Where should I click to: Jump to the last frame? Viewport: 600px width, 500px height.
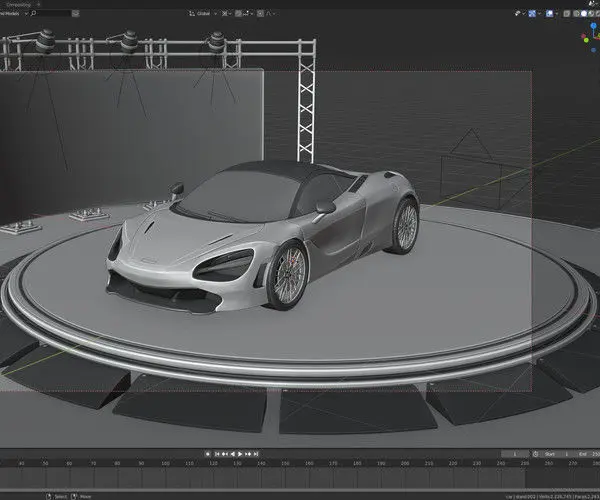[x=256, y=454]
